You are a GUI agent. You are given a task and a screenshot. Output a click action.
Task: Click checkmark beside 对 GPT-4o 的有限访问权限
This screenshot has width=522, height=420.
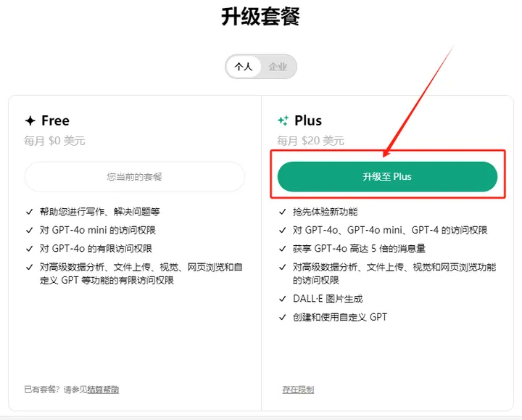(29, 249)
